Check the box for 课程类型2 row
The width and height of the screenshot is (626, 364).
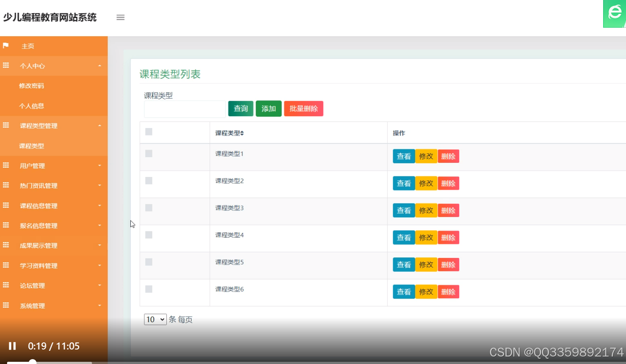(x=149, y=180)
